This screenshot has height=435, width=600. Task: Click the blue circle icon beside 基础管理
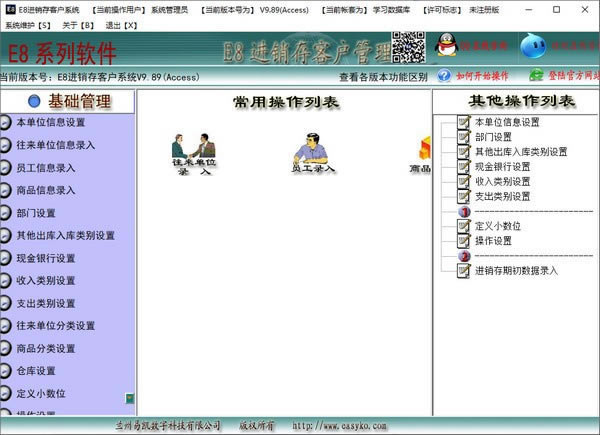point(34,101)
